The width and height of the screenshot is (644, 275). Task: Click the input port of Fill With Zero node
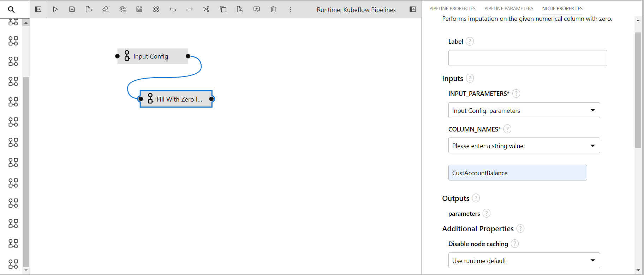(141, 99)
